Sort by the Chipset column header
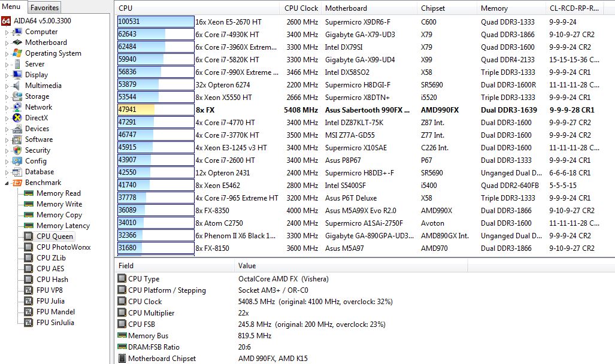This screenshot has height=364, width=615. point(447,8)
